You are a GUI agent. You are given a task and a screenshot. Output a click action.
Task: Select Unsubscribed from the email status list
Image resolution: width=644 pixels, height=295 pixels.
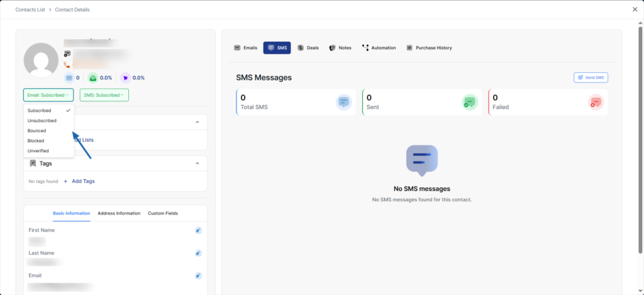point(42,121)
